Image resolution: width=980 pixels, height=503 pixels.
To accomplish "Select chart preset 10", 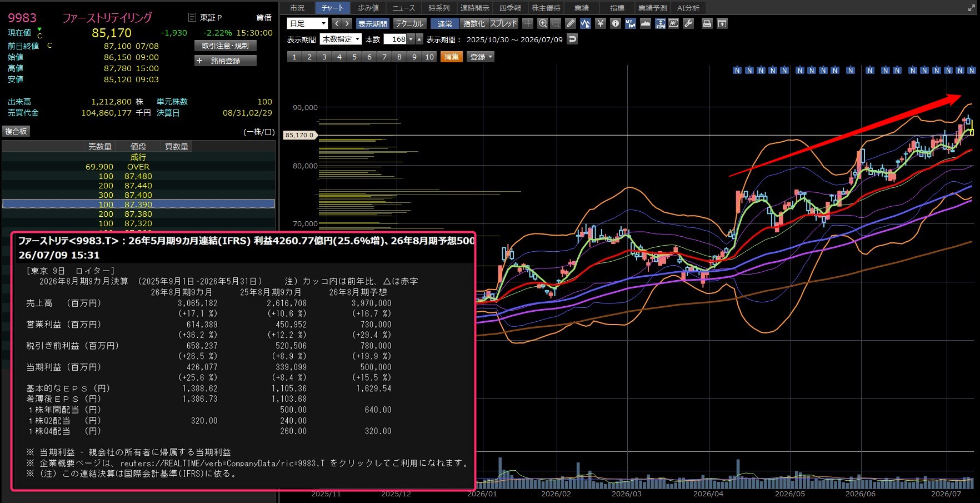I will pyautogui.click(x=429, y=57).
